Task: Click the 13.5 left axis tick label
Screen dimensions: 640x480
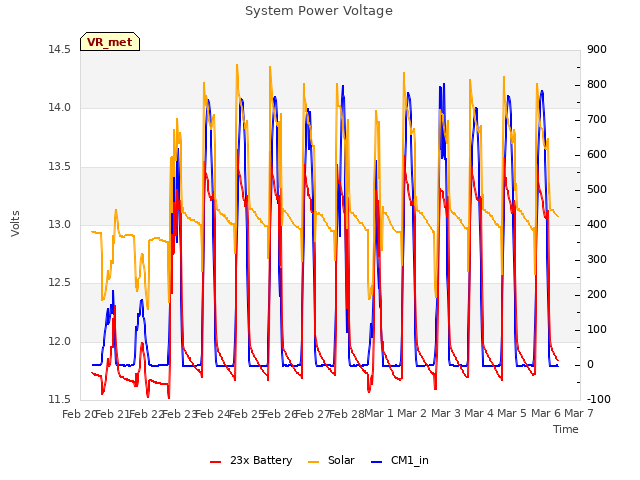Action: point(60,167)
